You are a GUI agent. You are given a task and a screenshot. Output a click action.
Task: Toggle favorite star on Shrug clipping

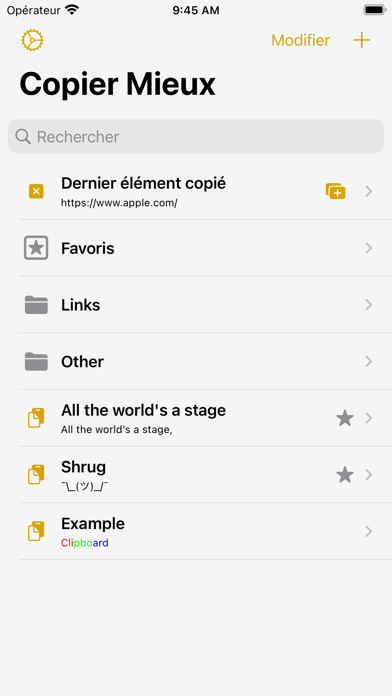(345, 475)
